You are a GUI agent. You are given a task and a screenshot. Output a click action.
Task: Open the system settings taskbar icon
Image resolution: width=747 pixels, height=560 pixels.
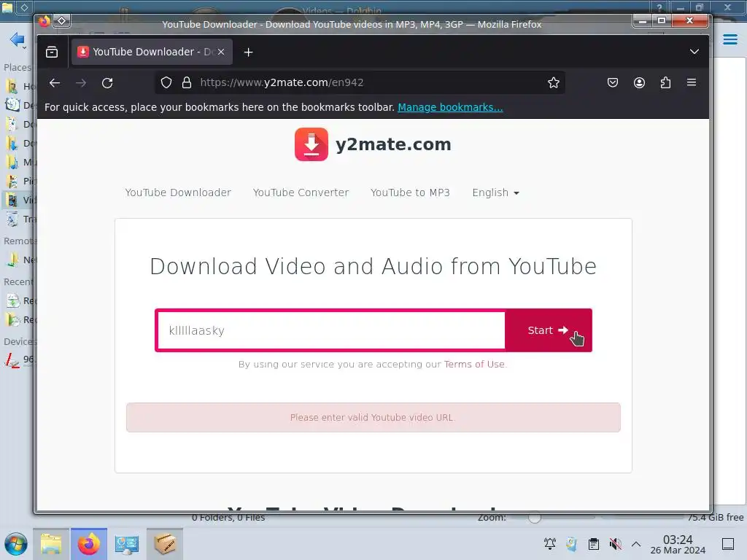pyautogui.click(x=127, y=544)
